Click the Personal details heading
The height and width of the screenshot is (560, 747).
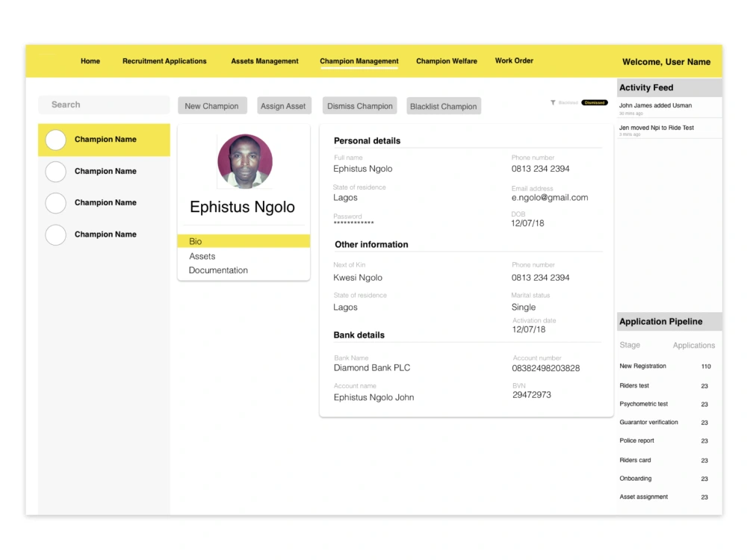click(367, 141)
